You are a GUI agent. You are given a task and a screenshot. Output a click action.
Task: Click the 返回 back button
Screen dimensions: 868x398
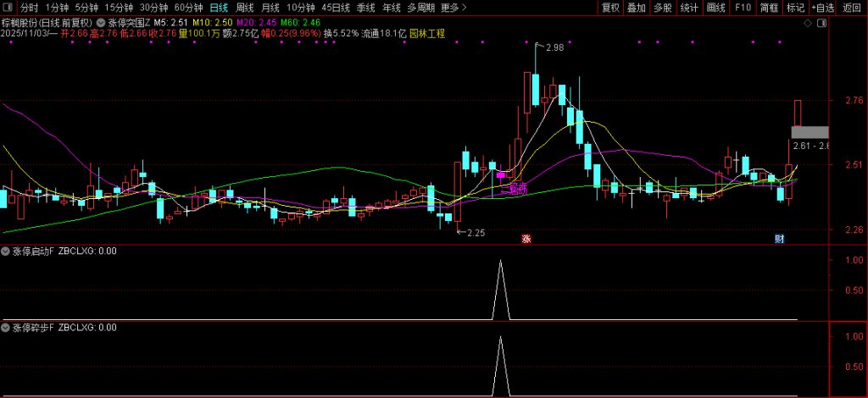pos(852,8)
